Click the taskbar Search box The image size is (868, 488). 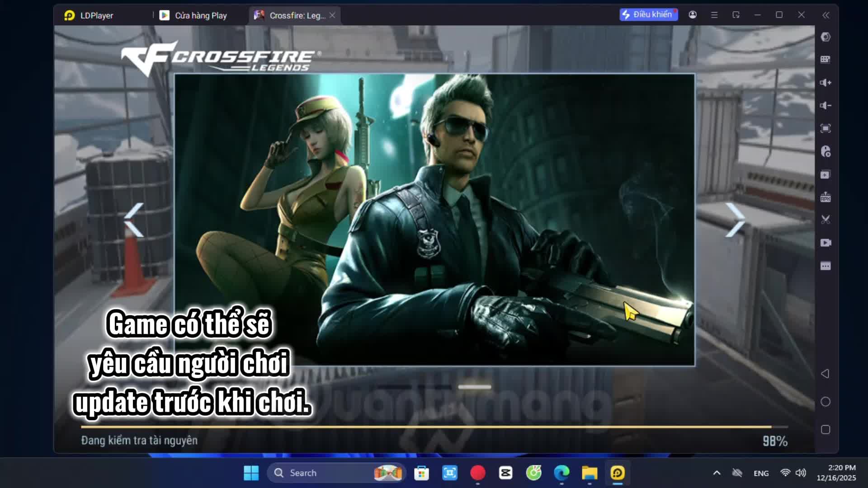point(337,473)
